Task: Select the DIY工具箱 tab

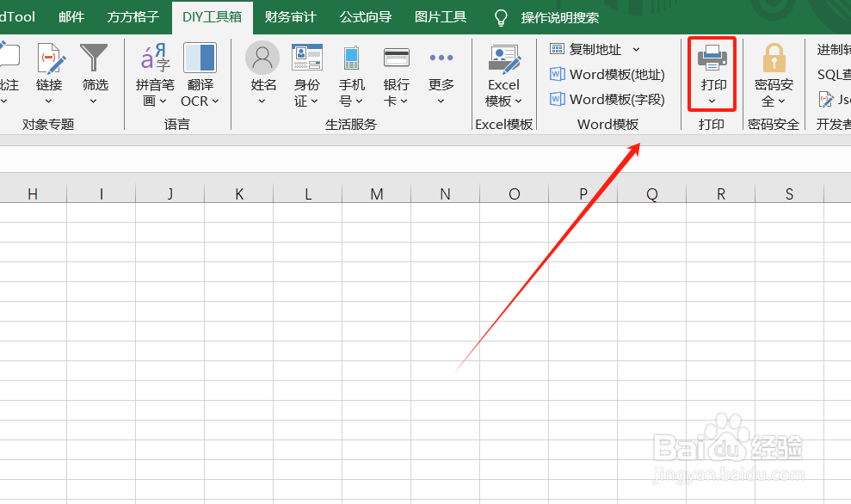Action: point(213,17)
